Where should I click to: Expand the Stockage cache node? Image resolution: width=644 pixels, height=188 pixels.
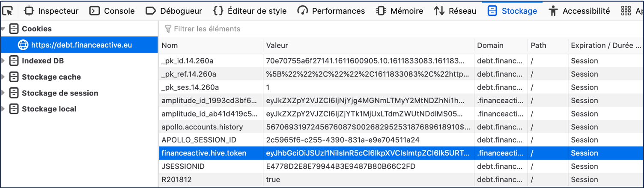(3, 77)
